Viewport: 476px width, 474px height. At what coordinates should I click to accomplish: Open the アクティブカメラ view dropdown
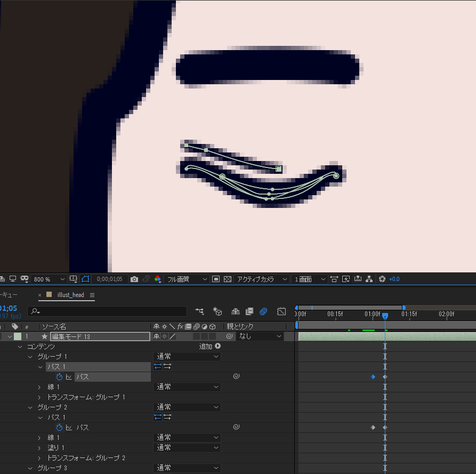(262, 279)
